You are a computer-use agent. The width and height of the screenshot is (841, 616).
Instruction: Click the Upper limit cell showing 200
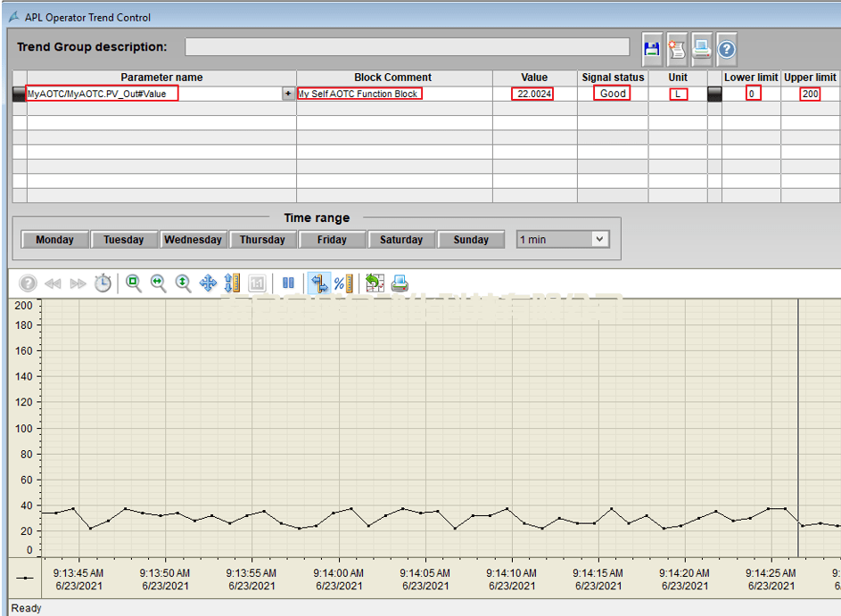pyautogui.click(x=810, y=94)
